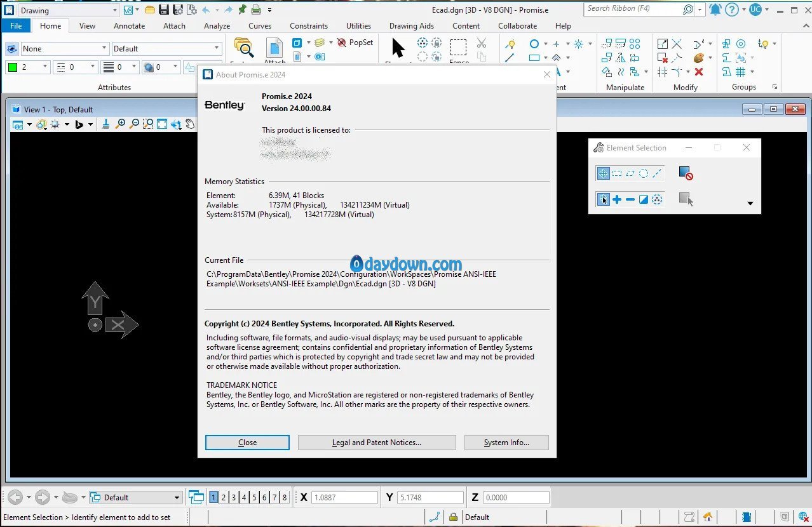Click the Redo arrow in quick access toolbar
Screen dimensions: 812x527
tap(228, 10)
